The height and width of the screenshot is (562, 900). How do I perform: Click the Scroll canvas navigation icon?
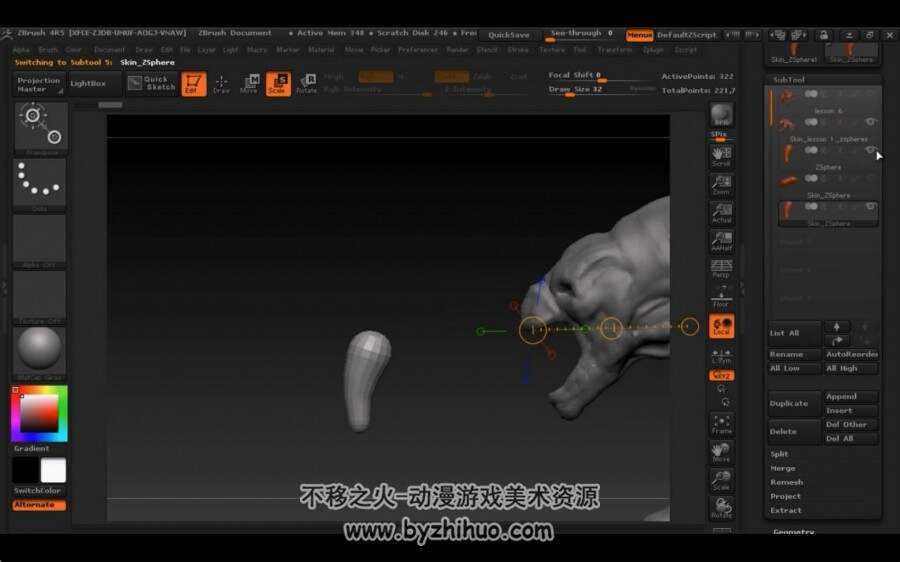tap(721, 156)
